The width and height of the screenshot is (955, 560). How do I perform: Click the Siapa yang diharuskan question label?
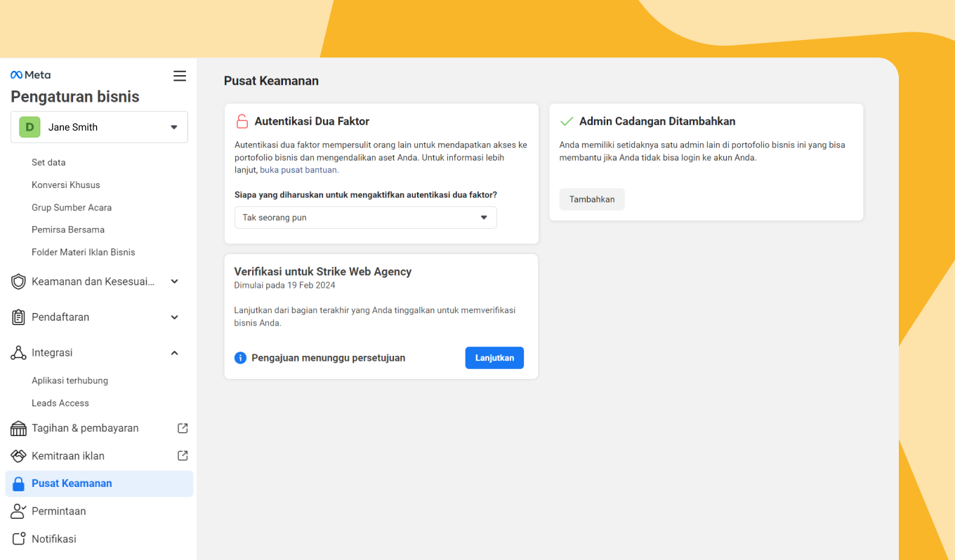pos(366,195)
